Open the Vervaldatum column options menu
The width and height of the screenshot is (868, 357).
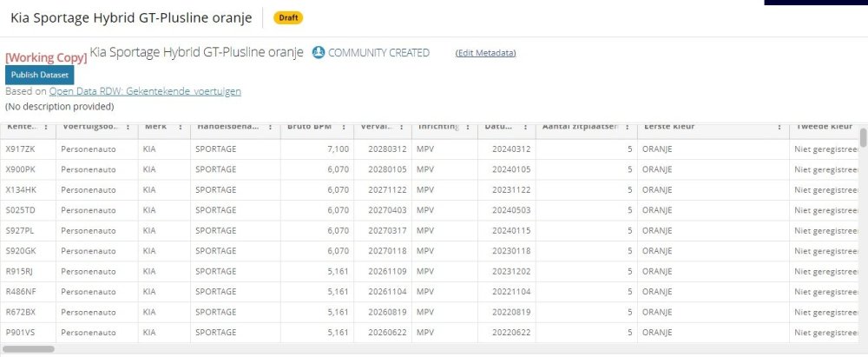(402, 127)
